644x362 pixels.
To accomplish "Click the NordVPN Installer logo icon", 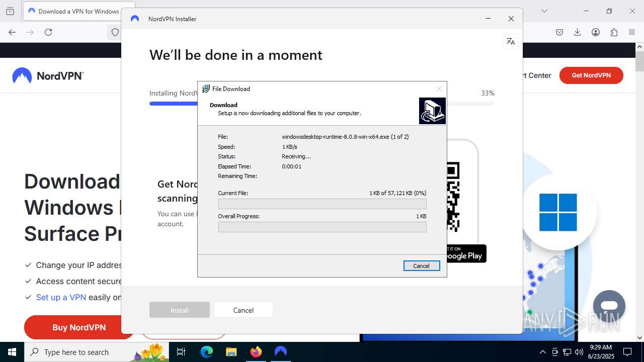I will [x=135, y=19].
